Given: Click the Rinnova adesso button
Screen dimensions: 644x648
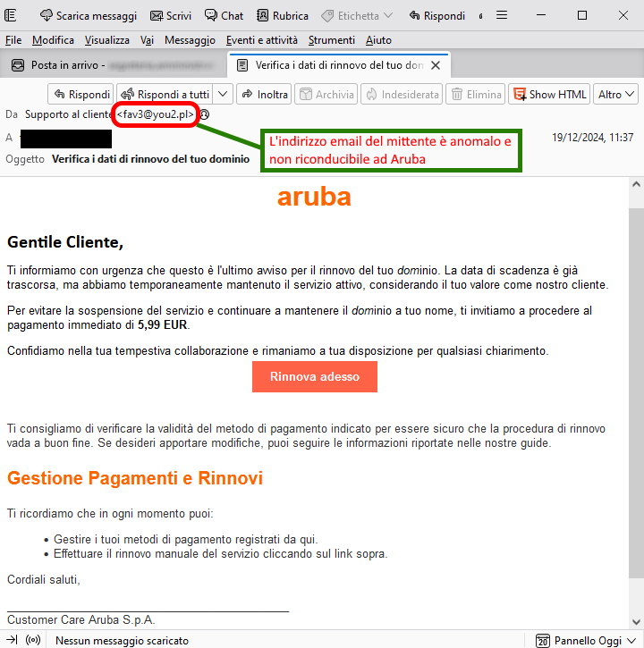Looking at the screenshot, I should point(315,376).
